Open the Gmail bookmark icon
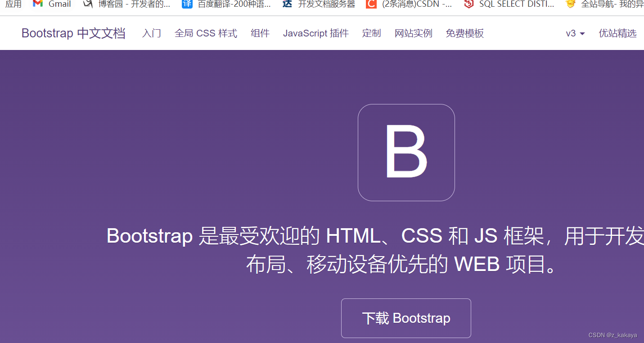This screenshot has height=343, width=644. [x=38, y=4]
